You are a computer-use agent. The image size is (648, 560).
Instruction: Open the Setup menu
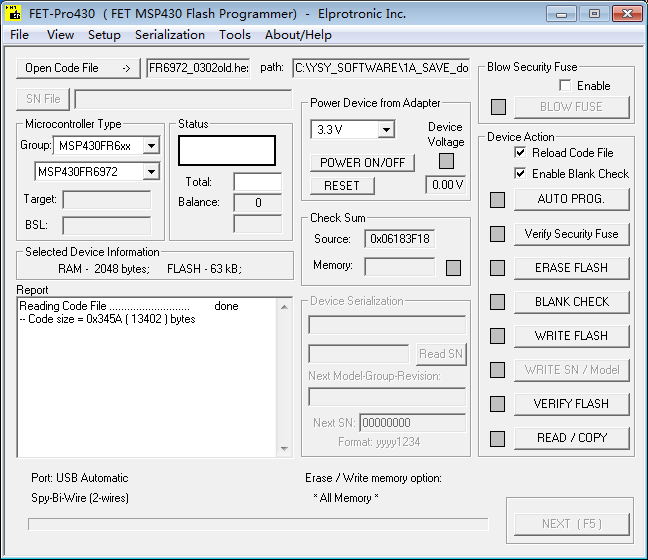click(x=104, y=35)
